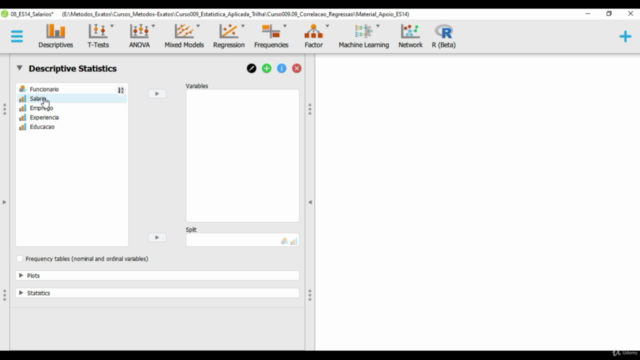The image size is (640, 360).
Task: Select the Salario variable
Action: (x=72, y=98)
